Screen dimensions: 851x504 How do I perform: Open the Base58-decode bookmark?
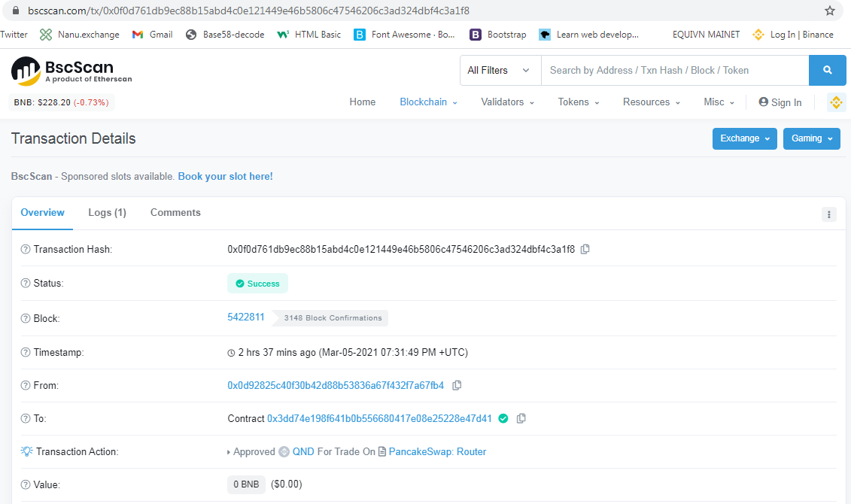225,34
